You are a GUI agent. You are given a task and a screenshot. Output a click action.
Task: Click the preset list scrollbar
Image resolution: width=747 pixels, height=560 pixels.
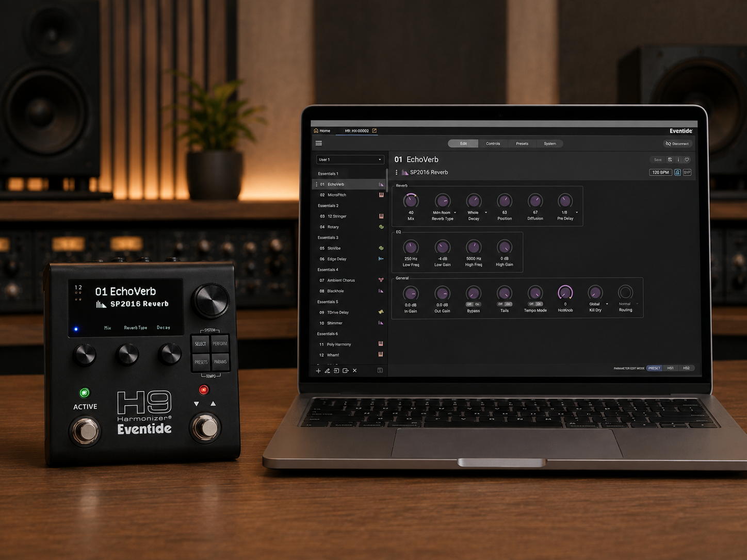(387, 180)
